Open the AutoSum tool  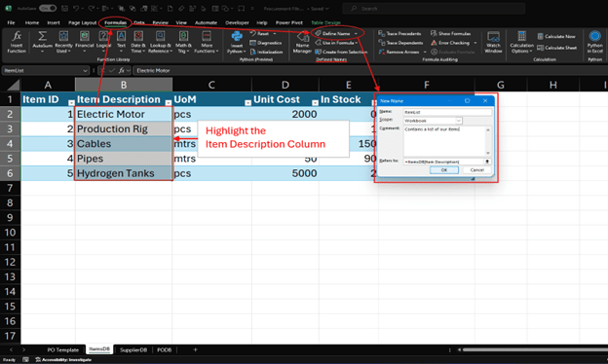click(42, 42)
